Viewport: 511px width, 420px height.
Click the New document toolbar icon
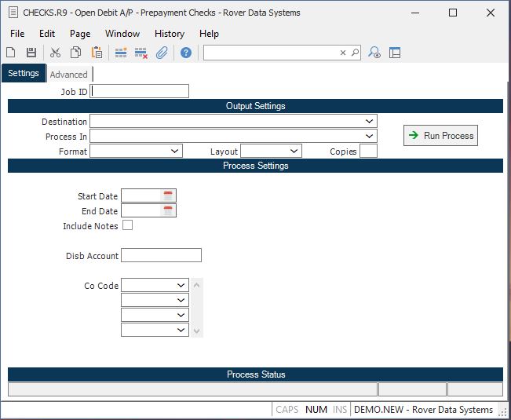point(11,53)
